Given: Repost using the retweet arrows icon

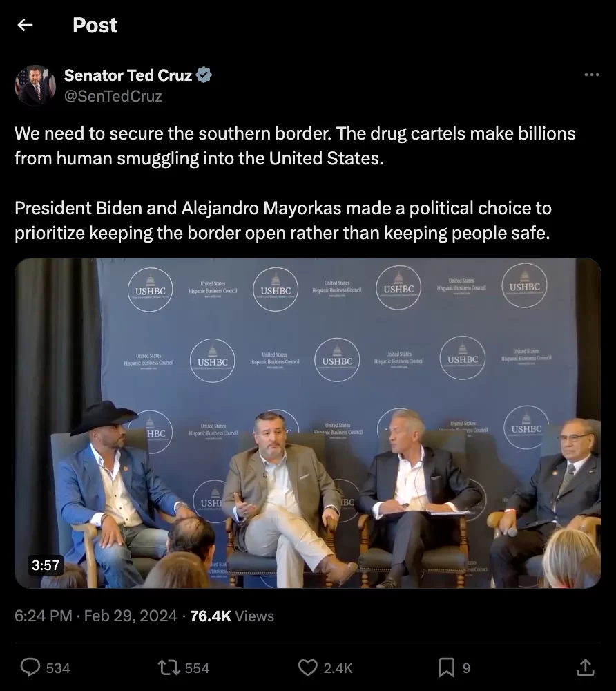Looking at the screenshot, I should coord(169,668).
